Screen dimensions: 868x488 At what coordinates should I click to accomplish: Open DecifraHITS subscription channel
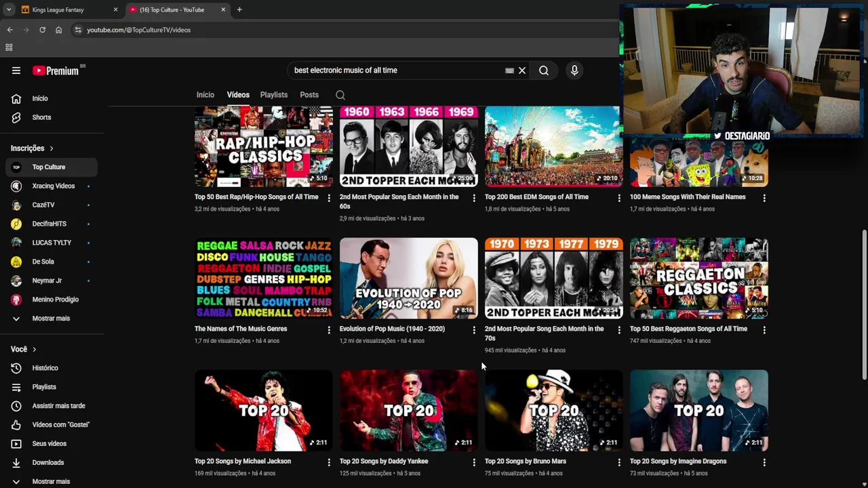point(52,224)
